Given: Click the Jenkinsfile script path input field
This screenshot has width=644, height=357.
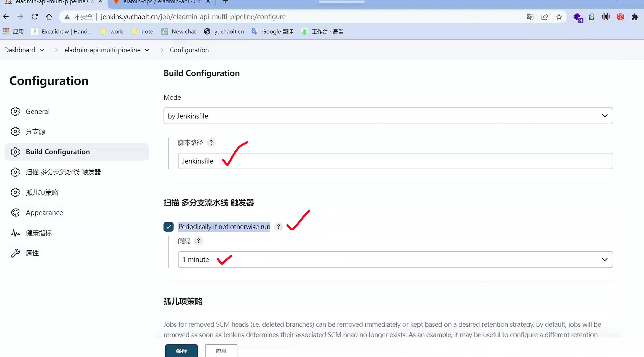Looking at the screenshot, I should coord(395,161).
